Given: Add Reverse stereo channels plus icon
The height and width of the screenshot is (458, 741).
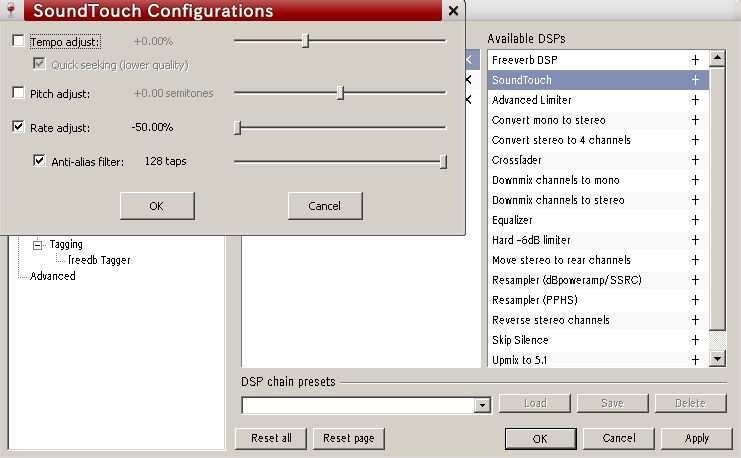Looking at the screenshot, I should [x=695, y=320].
